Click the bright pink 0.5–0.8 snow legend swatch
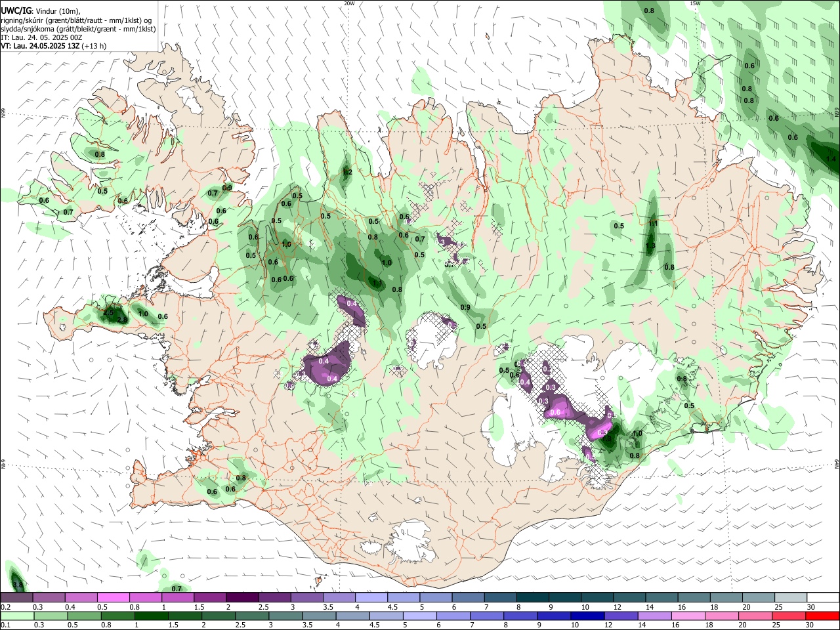Screen dimensions: 840x630 (x=113, y=597)
